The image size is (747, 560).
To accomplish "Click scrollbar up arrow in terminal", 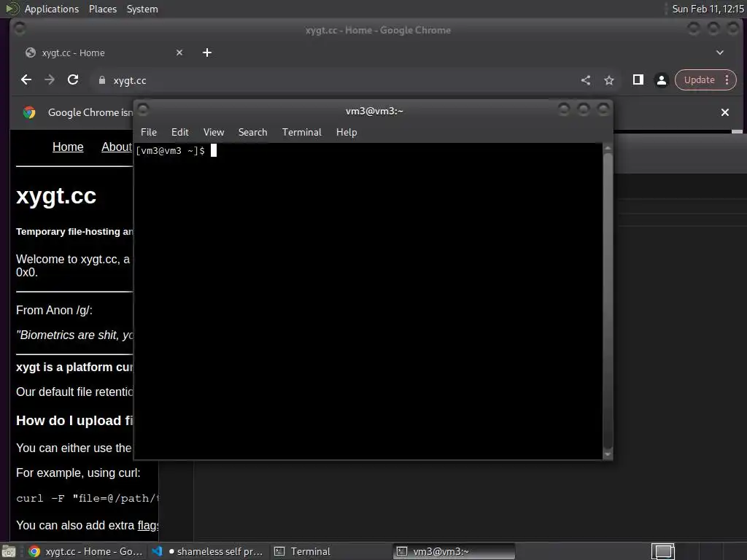I will pyautogui.click(x=608, y=149).
